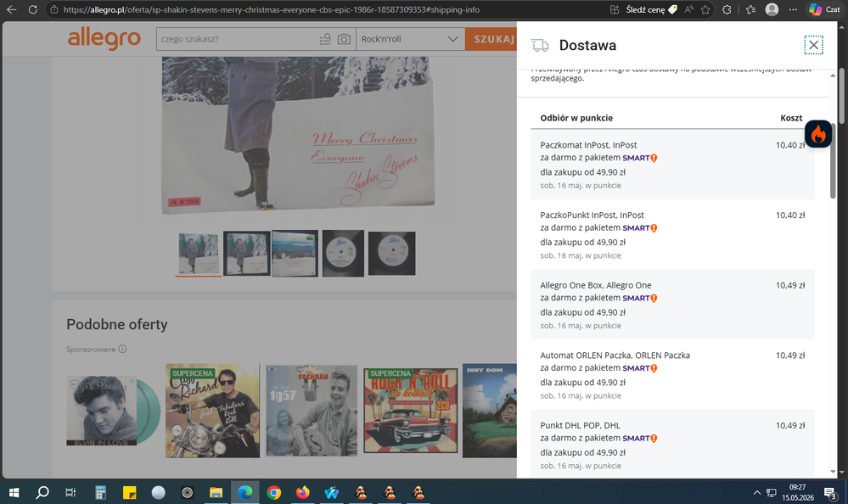Image resolution: width=848 pixels, height=504 pixels.
Task: Open Firefox from the taskbar
Action: [303, 492]
